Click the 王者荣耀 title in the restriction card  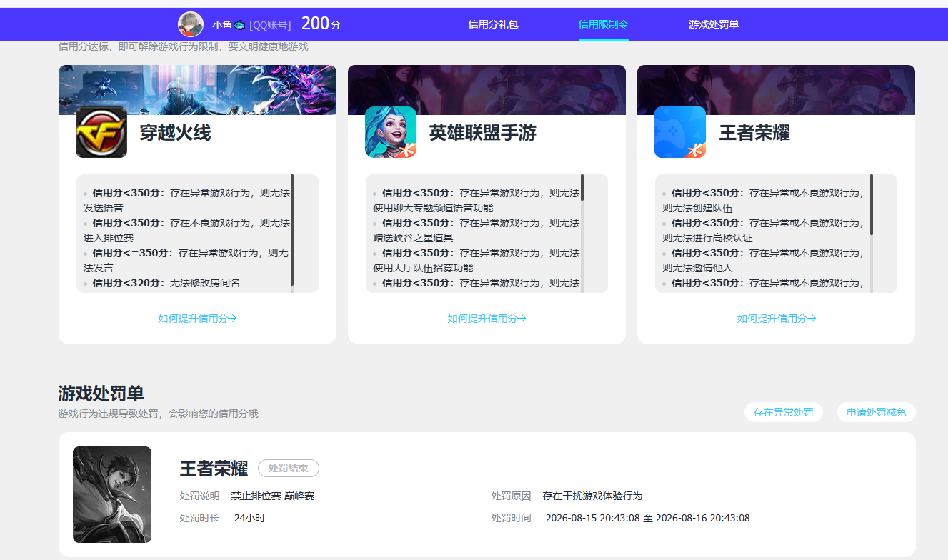click(754, 133)
